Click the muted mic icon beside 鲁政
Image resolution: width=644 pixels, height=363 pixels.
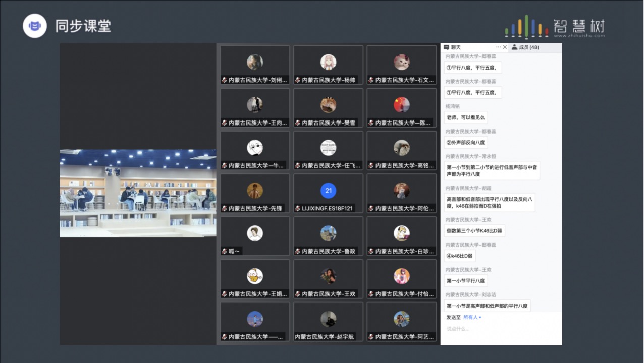tap(298, 251)
